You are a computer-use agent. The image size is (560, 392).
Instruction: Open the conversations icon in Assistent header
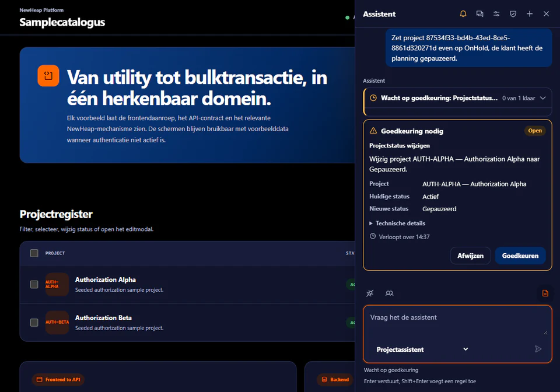pyautogui.click(x=480, y=14)
